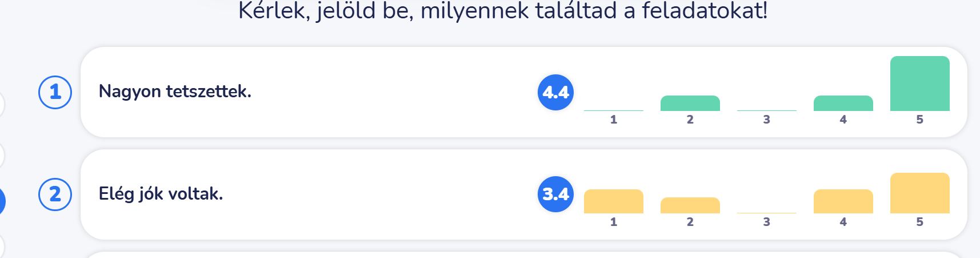Screen dimensions: 980x258
Task: Click axis label 5 under the yellow chart
Action: (919, 222)
